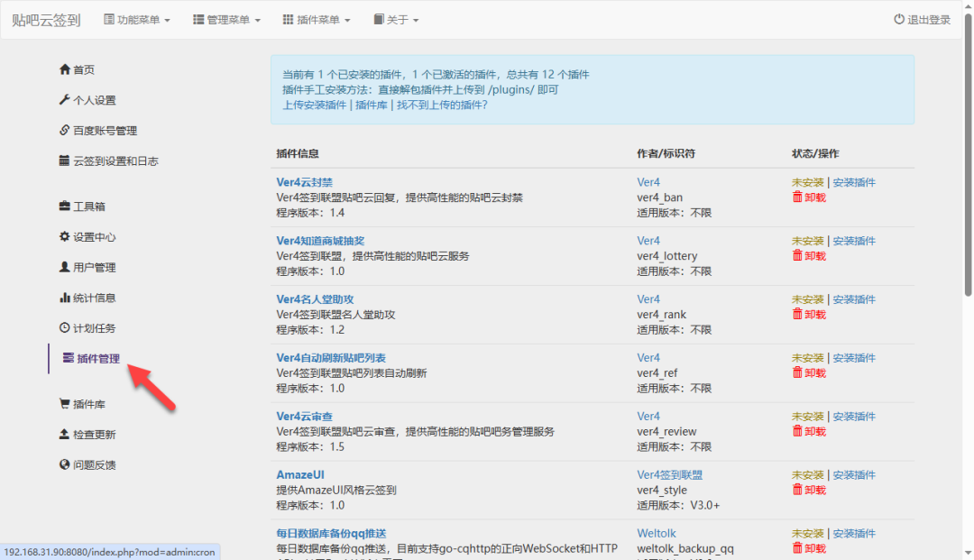Viewport: 974px width, 560px height.
Task: Click the shopping cart icon for 插件库
Action: pyautogui.click(x=64, y=404)
